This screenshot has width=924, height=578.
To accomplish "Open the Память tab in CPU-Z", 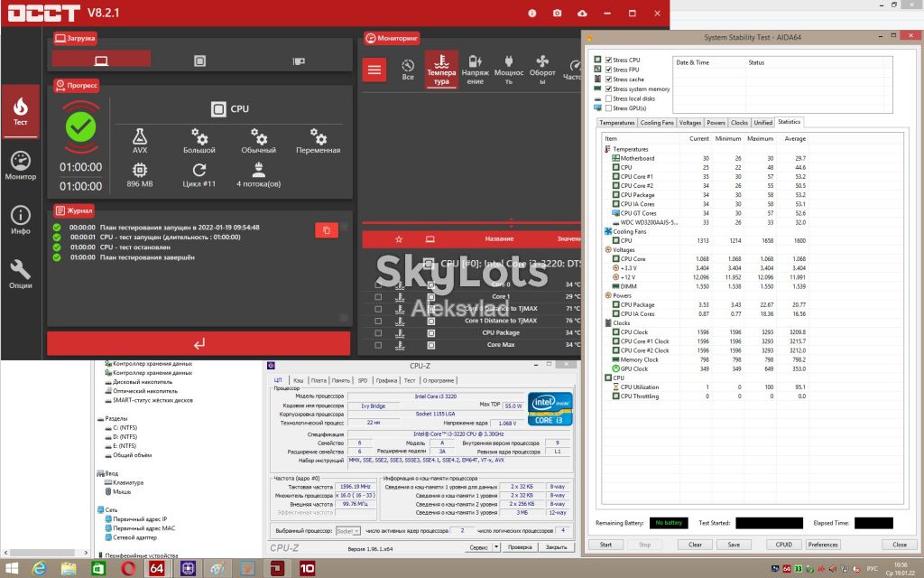I will click(x=340, y=380).
